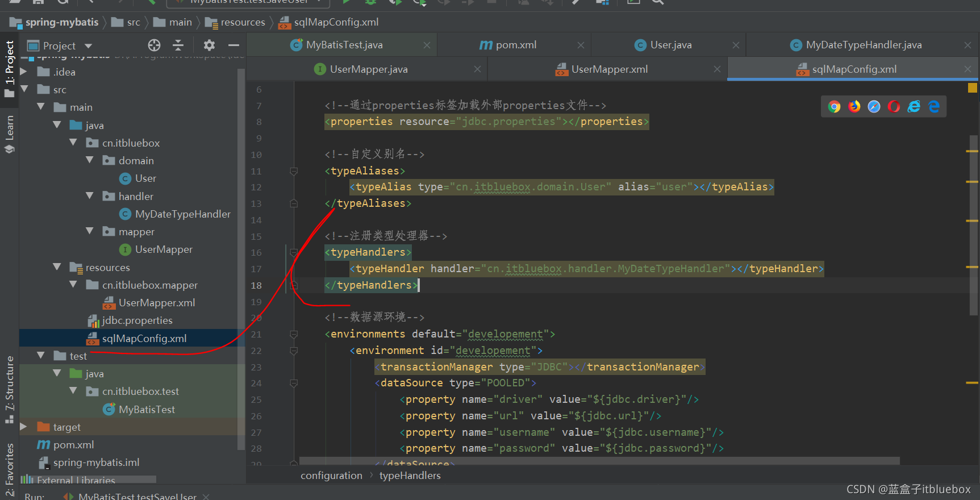980x500 pixels.
Task: Collapse the resources folder
Action: (57, 266)
